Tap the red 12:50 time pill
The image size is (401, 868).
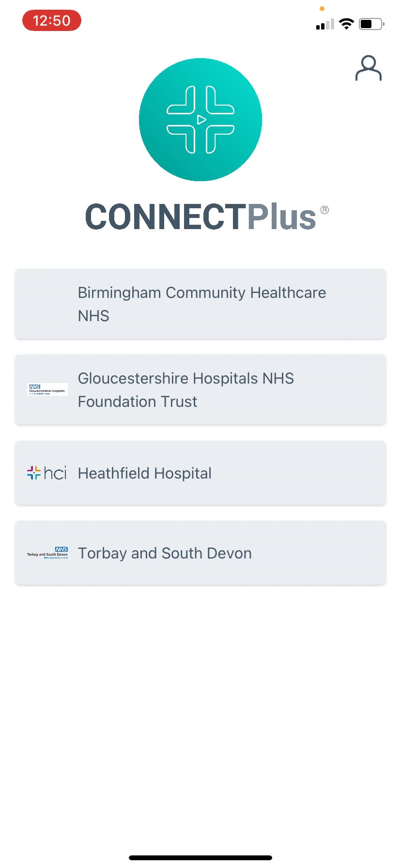(x=52, y=21)
